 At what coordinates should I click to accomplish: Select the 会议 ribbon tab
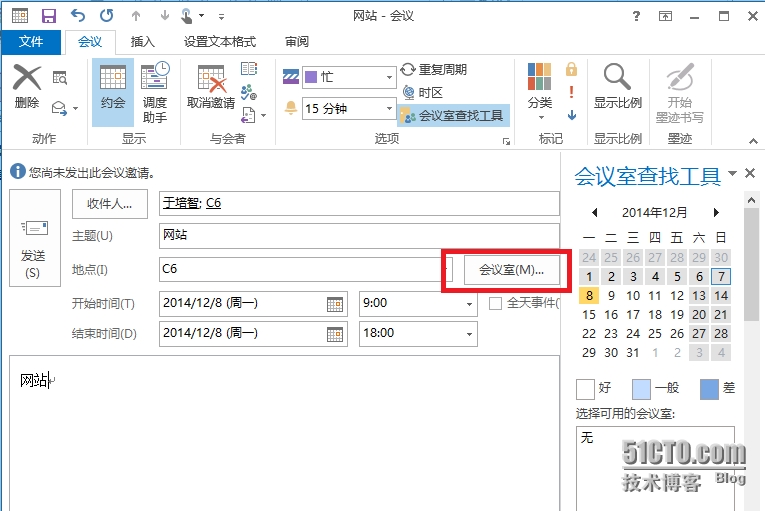(x=90, y=42)
